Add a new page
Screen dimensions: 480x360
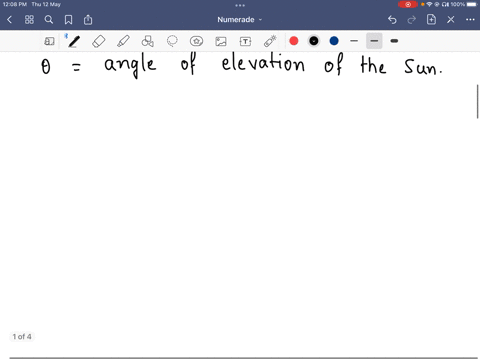point(431,20)
